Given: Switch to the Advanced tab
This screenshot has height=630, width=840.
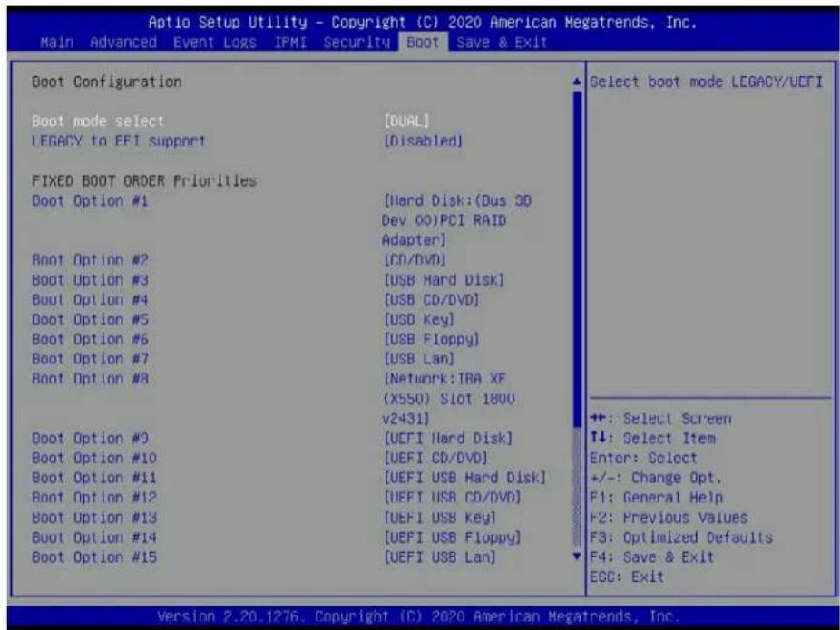Looking at the screenshot, I should coord(123,43).
